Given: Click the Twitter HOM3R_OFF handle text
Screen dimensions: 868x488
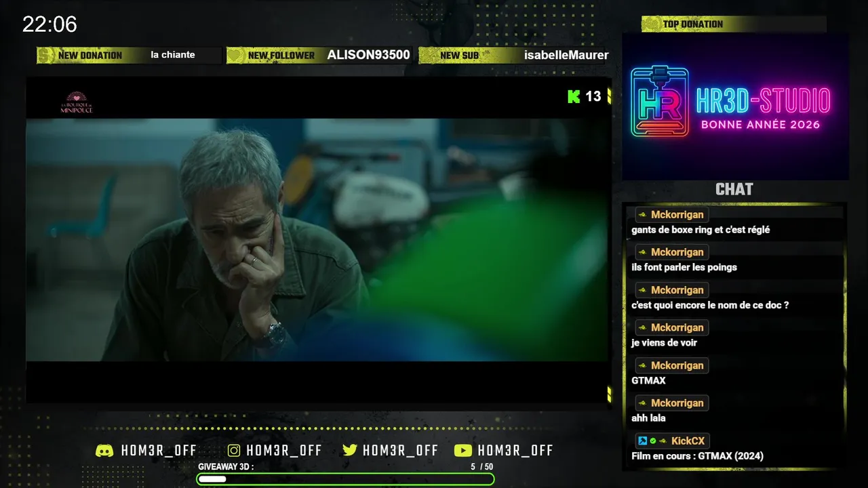Looking at the screenshot, I should click(400, 451).
